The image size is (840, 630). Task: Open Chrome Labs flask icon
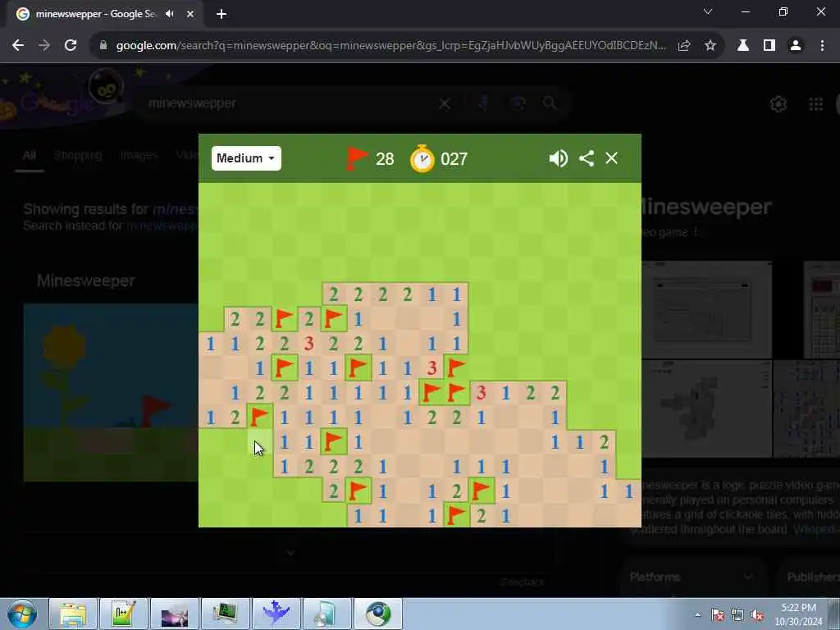point(742,46)
